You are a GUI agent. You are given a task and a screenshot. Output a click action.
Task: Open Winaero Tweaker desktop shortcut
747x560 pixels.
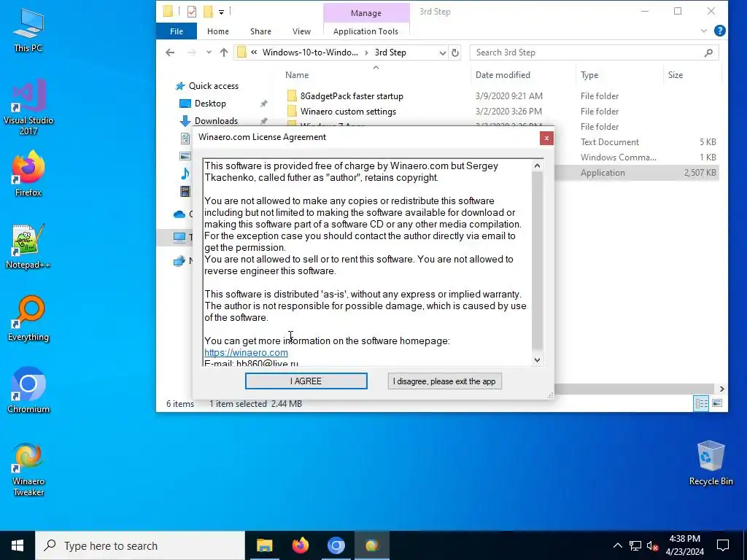click(28, 469)
